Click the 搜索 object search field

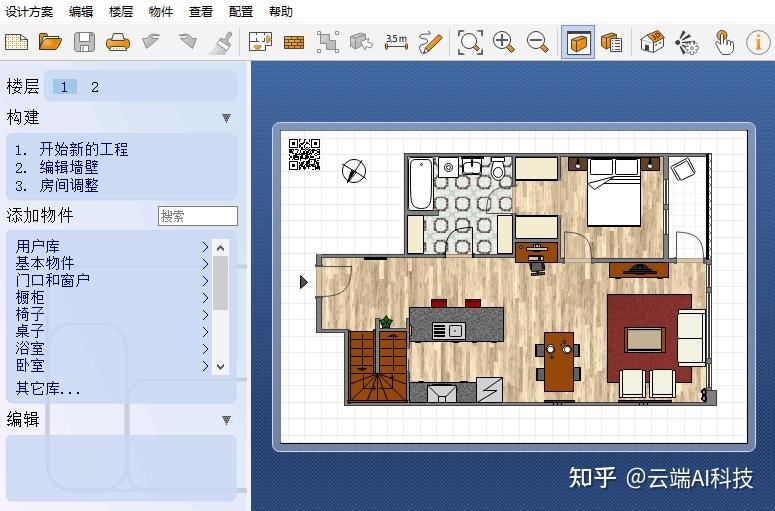click(198, 216)
